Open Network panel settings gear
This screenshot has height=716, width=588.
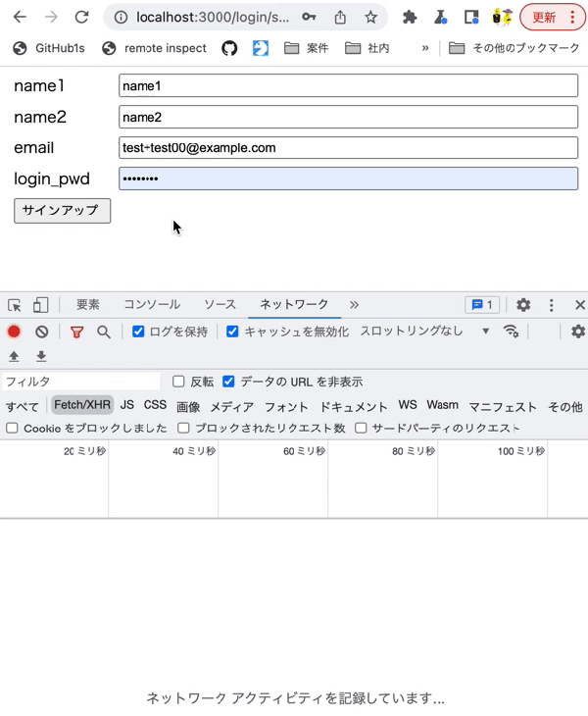[578, 332]
